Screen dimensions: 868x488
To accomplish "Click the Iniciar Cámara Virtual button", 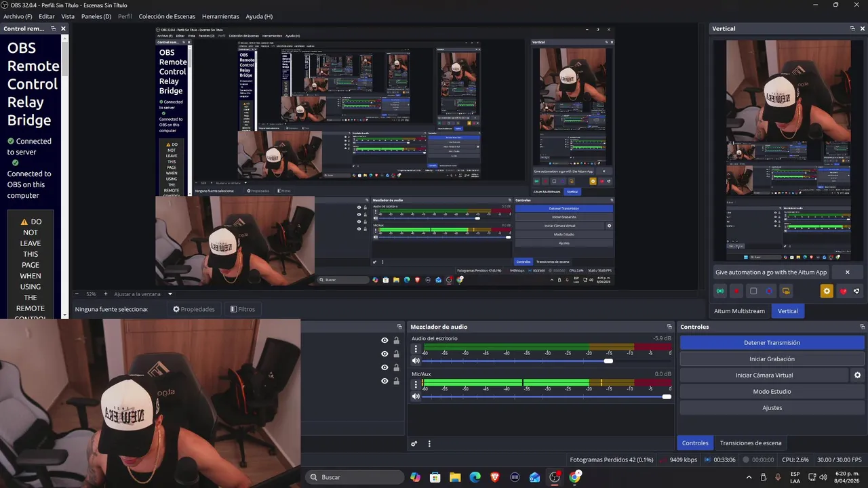I will (764, 375).
